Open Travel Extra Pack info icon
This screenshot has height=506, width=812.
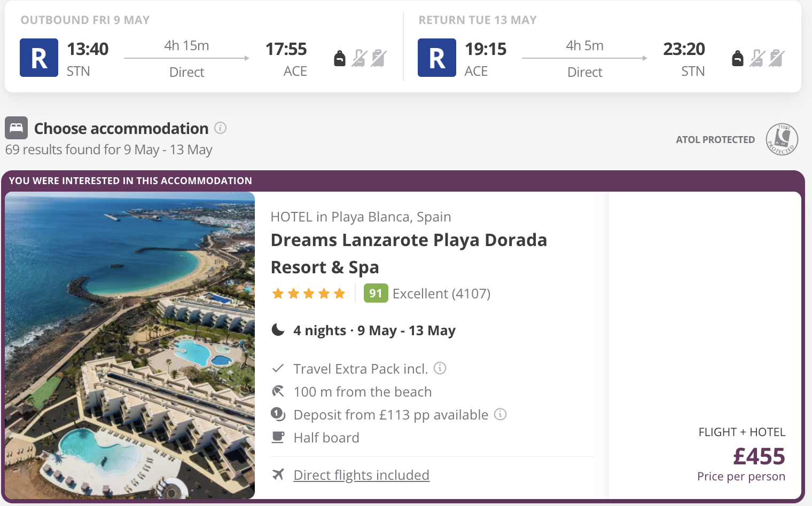[x=440, y=368]
